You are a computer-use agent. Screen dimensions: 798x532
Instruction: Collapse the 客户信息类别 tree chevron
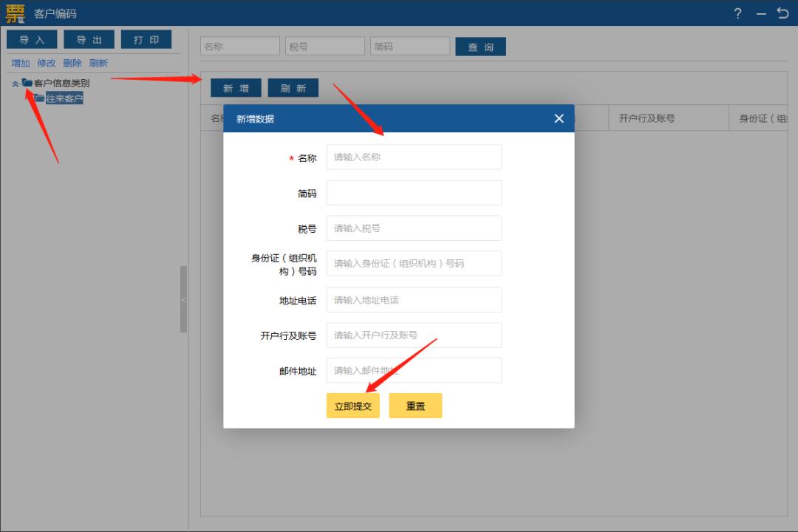point(16,83)
